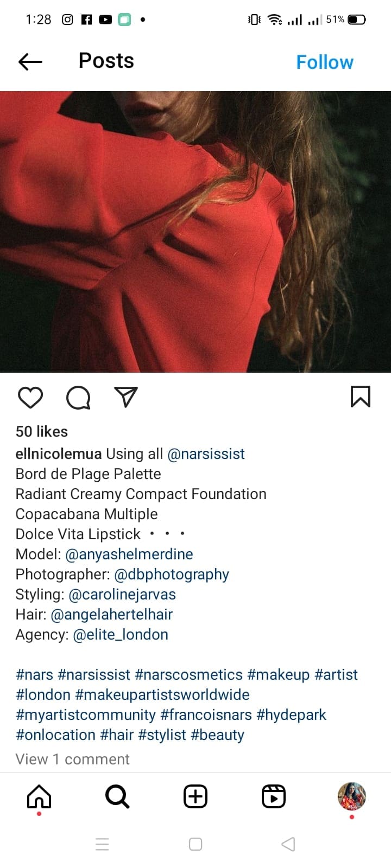The height and width of the screenshot is (868, 391).
Task: Tap the back arrow icon
Action: pyautogui.click(x=30, y=62)
